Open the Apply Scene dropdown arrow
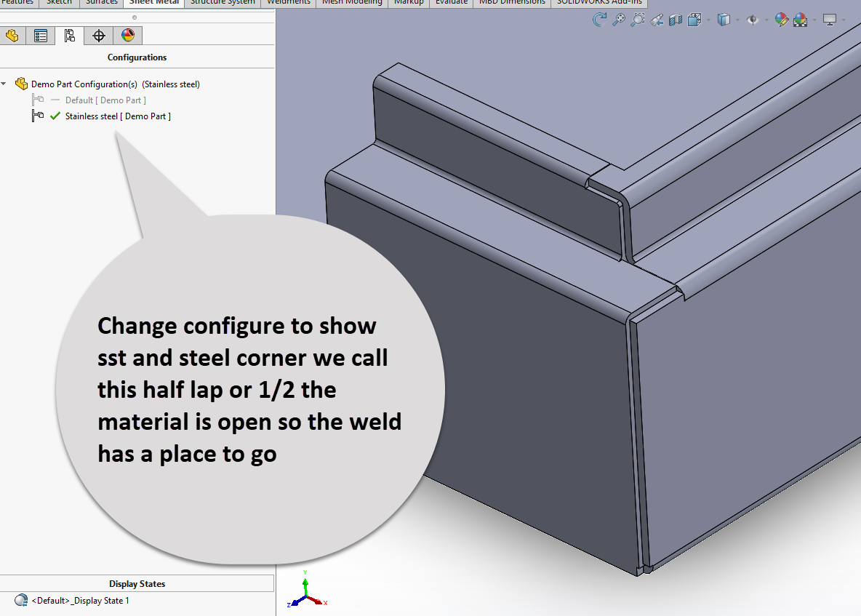The width and height of the screenshot is (861, 616). 814,20
